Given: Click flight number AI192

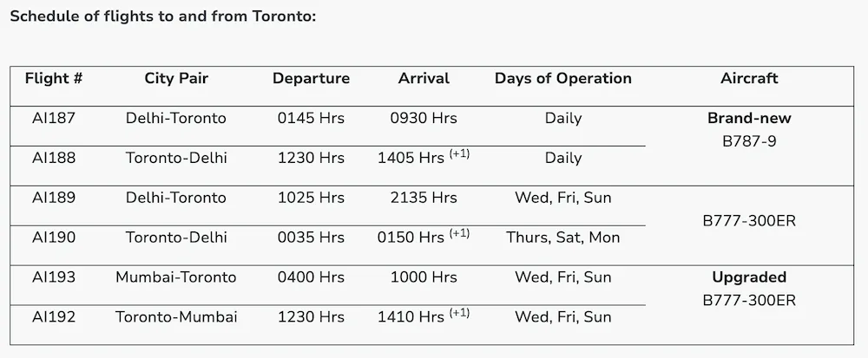Looking at the screenshot, I should [x=54, y=317].
